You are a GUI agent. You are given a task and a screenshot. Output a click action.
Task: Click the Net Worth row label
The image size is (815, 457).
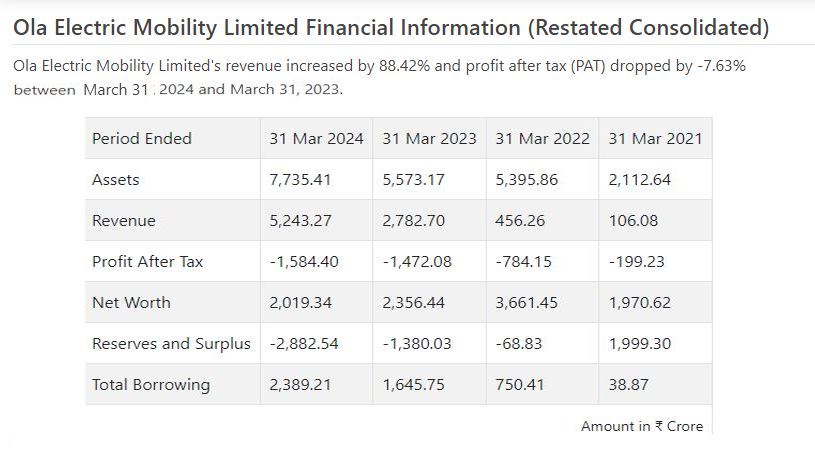[131, 302]
